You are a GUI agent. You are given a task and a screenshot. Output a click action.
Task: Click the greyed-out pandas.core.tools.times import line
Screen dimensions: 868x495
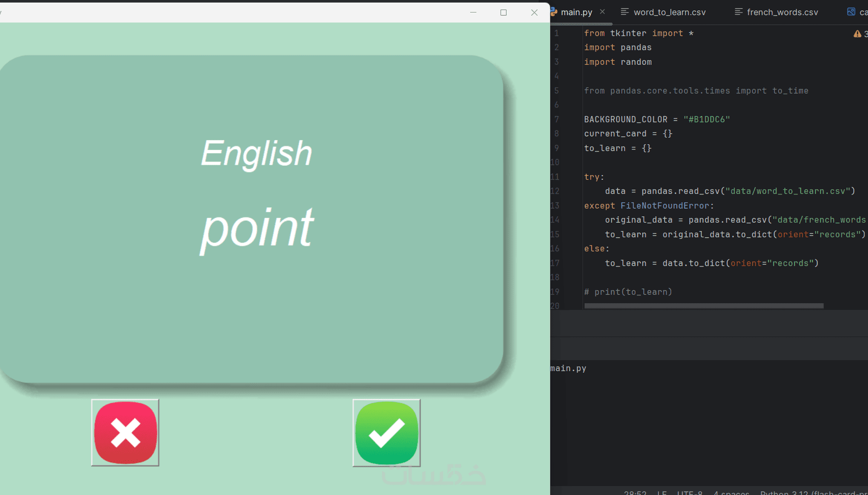[696, 91]
